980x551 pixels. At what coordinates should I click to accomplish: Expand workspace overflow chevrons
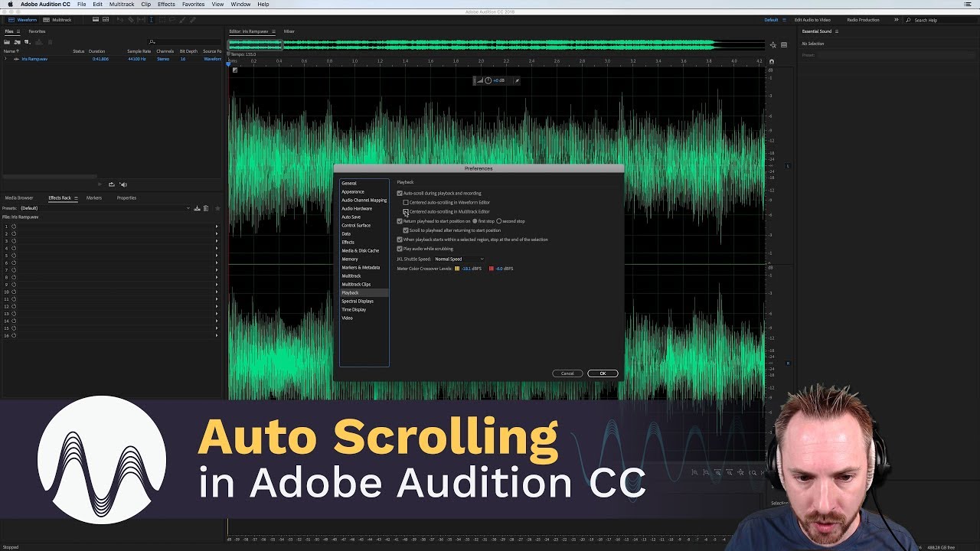click(x=897, y=20)
